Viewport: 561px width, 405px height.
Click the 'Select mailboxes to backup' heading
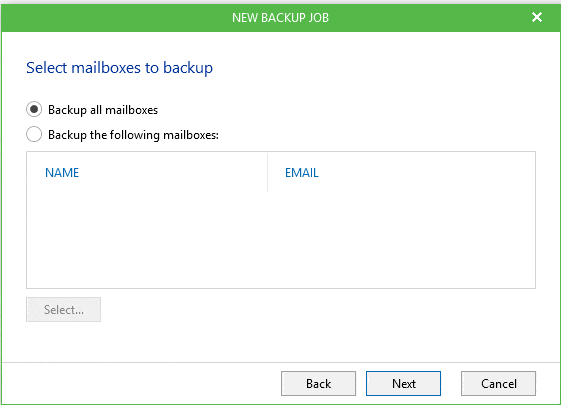pos(119,68)
